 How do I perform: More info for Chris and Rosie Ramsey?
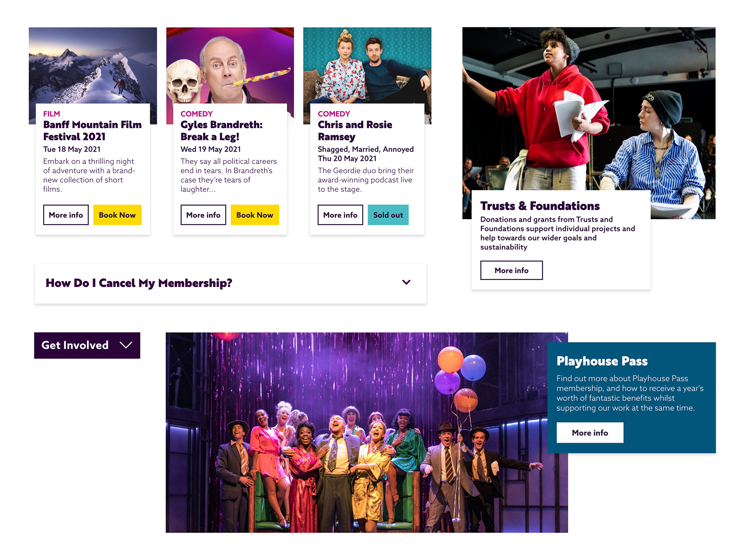tap(340, 215)
